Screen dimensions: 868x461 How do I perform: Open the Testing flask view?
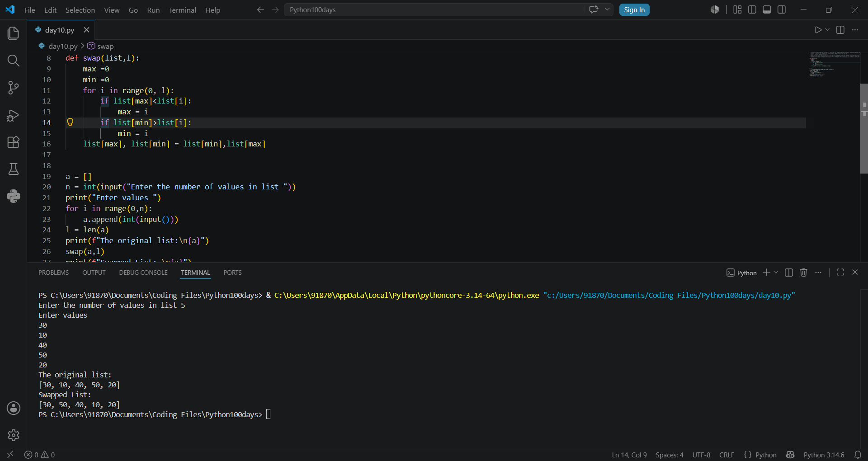click(14, 169)
